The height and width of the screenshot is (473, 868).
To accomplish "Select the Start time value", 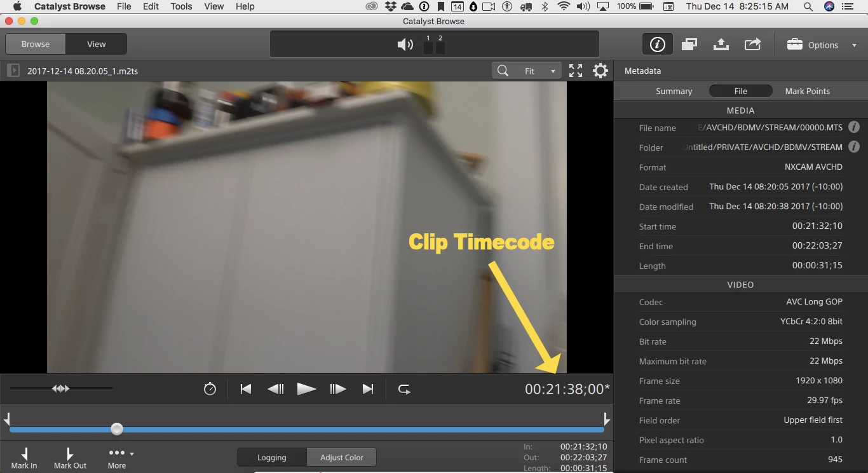I will tap(817, 226).
